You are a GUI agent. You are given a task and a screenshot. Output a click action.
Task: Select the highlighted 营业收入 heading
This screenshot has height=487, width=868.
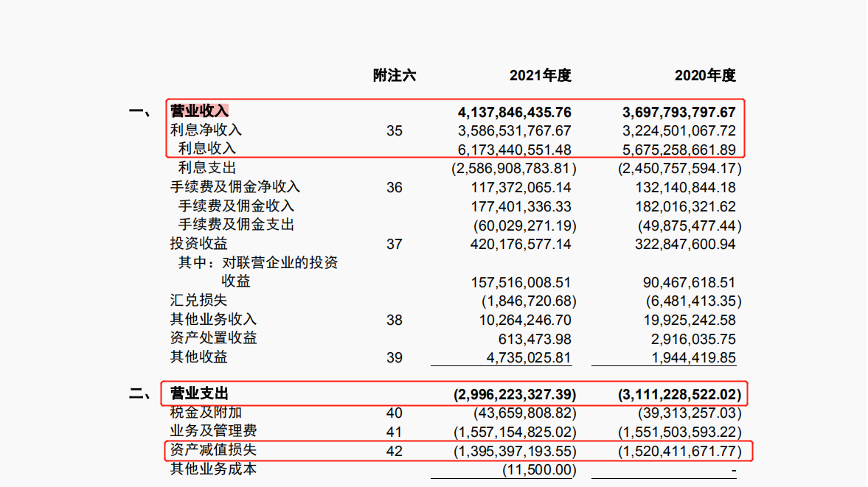point(199,111)
